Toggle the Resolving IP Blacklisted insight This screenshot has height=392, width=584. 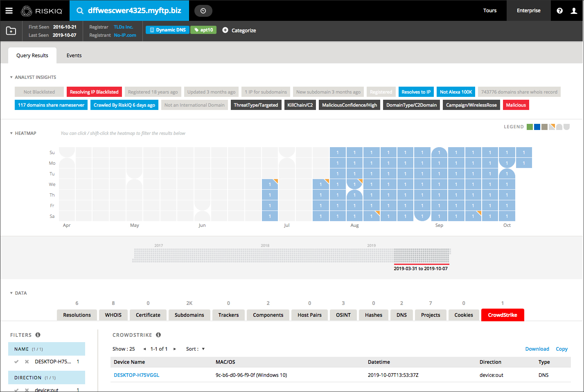pos(94,92)
